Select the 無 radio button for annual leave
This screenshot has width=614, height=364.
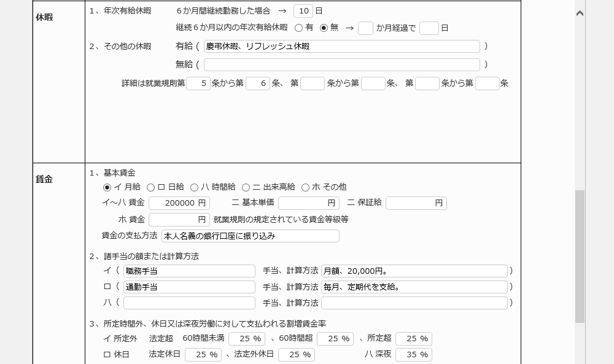click(x=324, y=28)
